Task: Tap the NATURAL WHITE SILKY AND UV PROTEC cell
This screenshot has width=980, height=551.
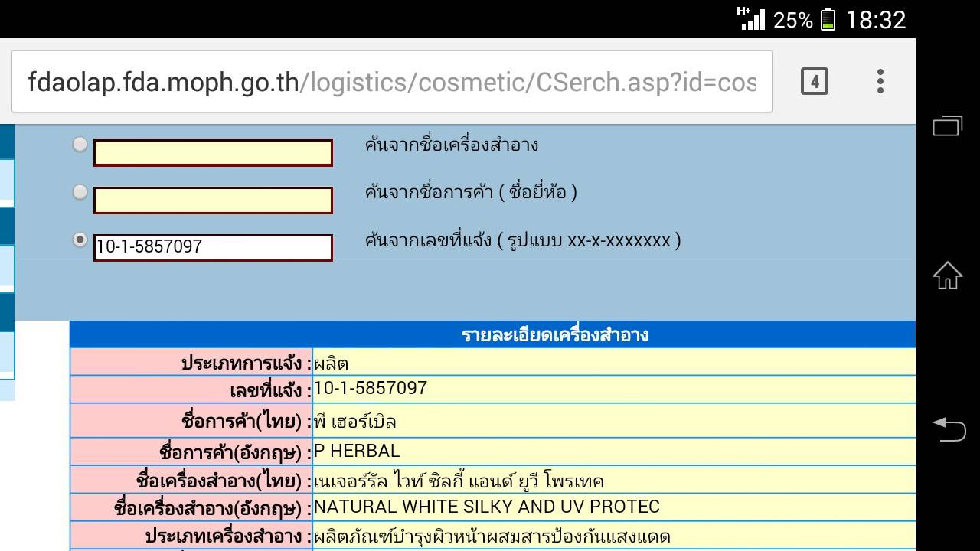Action: [614, 507]
